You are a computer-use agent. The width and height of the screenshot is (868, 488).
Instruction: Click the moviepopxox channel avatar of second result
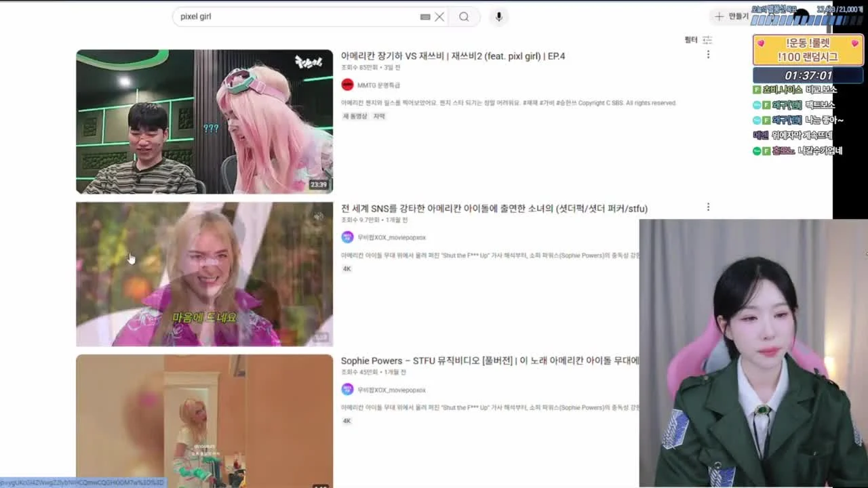point(347,237)
